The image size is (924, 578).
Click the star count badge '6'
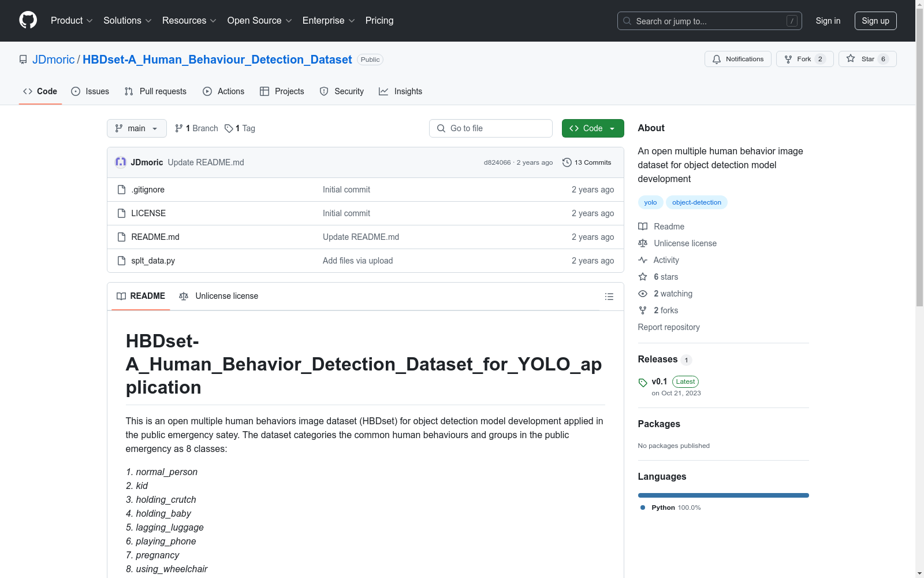(x=883, y=59)
